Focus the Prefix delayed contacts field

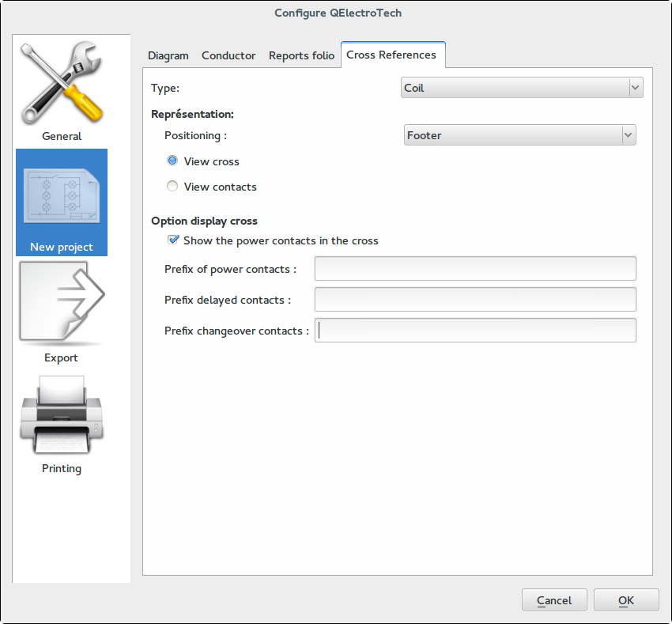click(x=475, y=300)
